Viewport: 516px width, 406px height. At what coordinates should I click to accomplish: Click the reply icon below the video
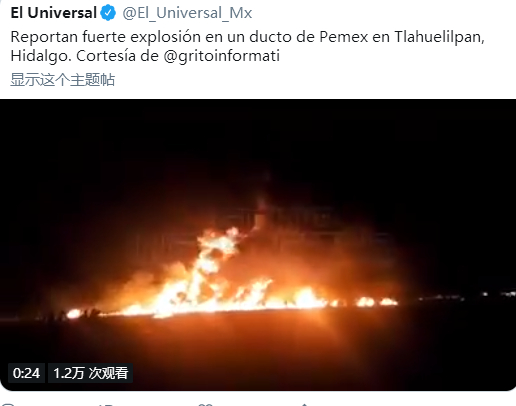coord(8,404)
